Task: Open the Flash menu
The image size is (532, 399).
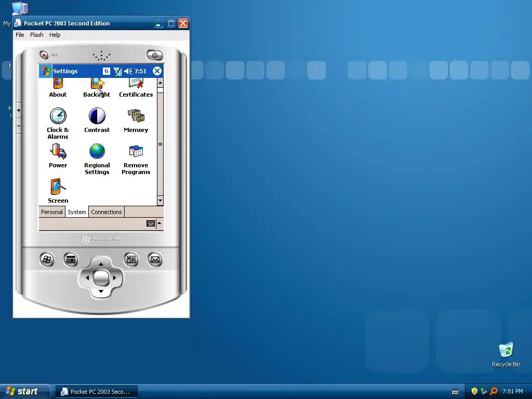Action: [x=37, y=35]
